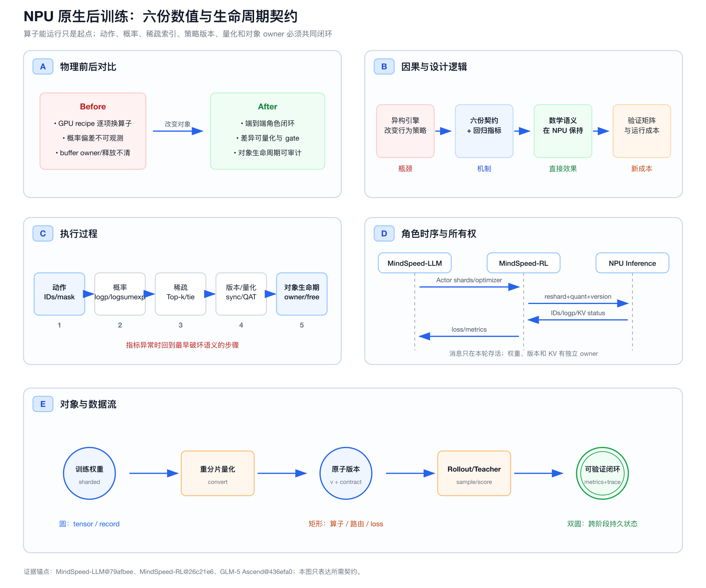Click the 双圆: 跨阶段持久状态 legend
The image size is (706, 588).
(602, 524)
